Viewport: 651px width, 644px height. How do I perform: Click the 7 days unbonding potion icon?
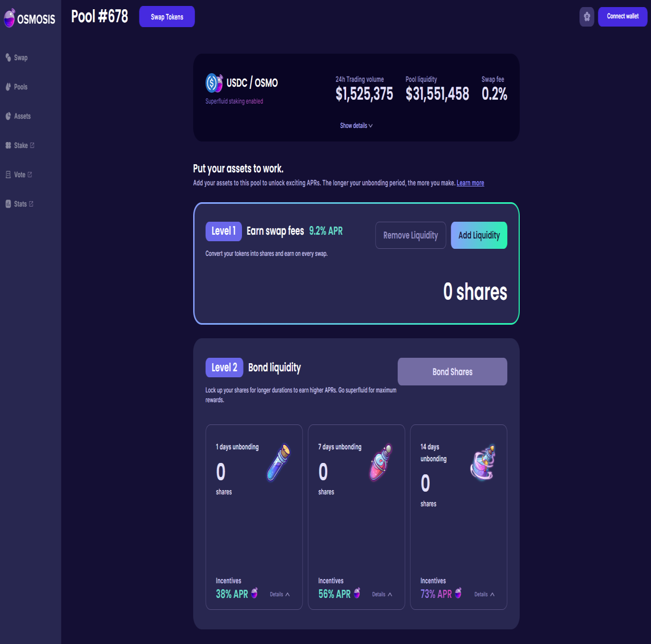coord(381,462)
